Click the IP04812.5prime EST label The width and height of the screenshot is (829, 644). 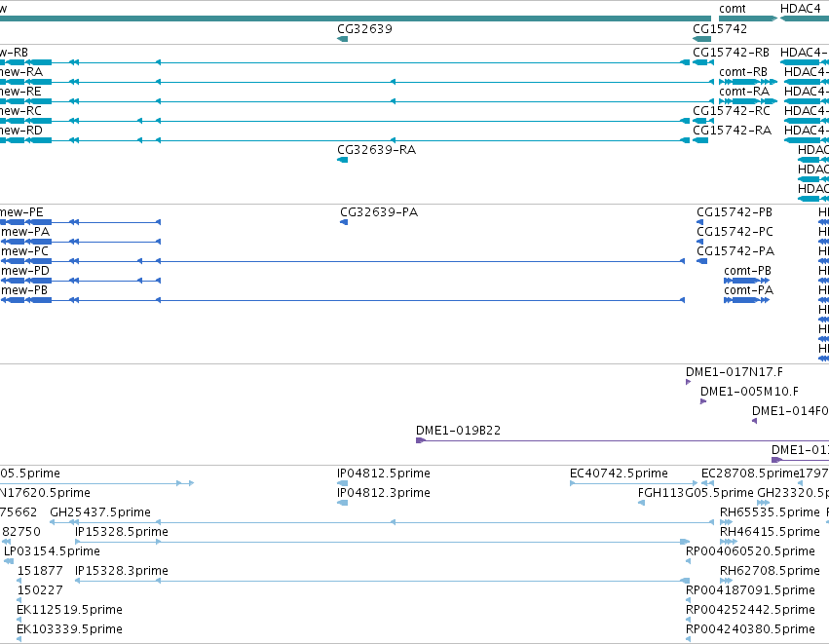[x=384, y=474]
